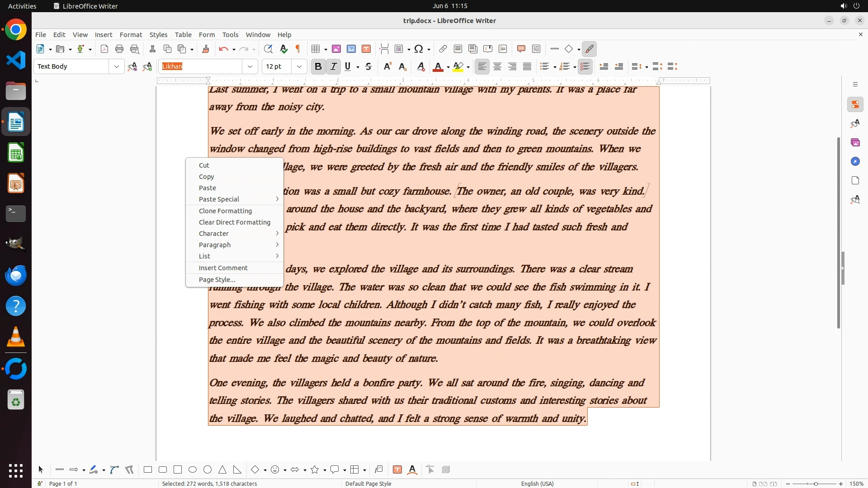868x488 pixels.
Task: Open the Navigator panel in sidebar
Action: click(855, 161)
